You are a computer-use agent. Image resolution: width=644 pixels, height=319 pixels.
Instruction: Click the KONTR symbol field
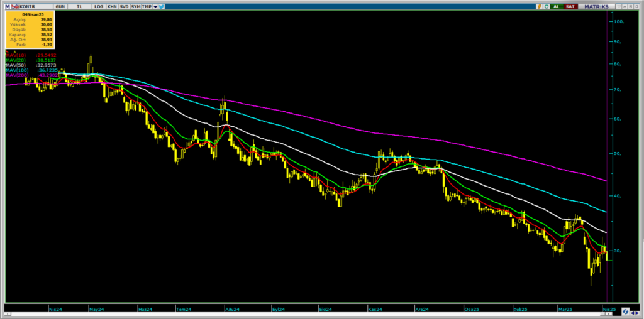(x=36, y=6)
